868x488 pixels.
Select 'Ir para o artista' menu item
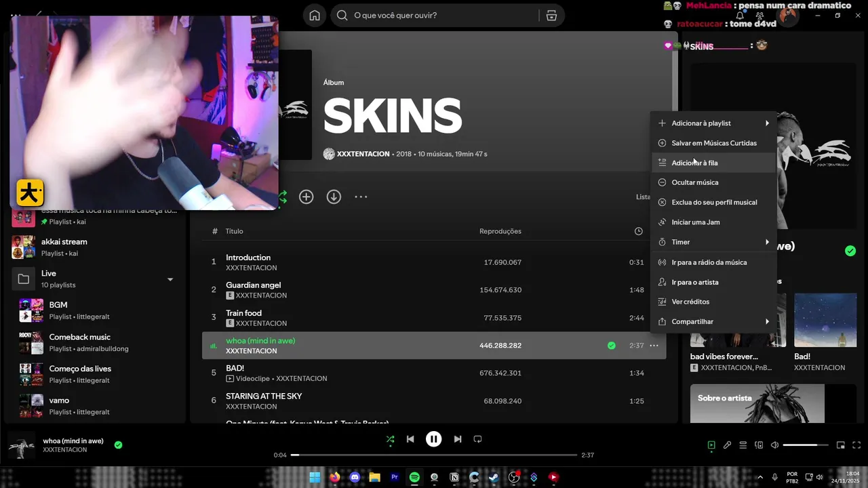pyautogui.click(x=713, y=282)
